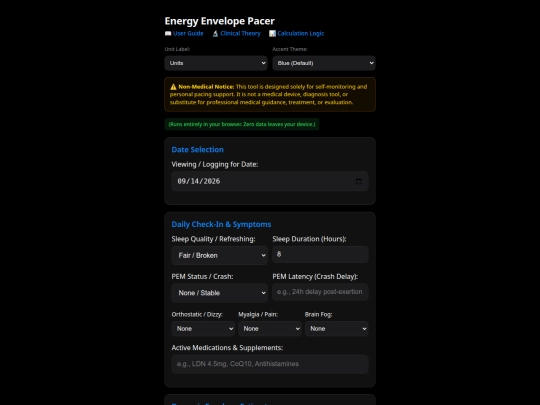Click the Sleep Duration hours input
Viewport: 540px width, 405px height.
pos(320,254)
